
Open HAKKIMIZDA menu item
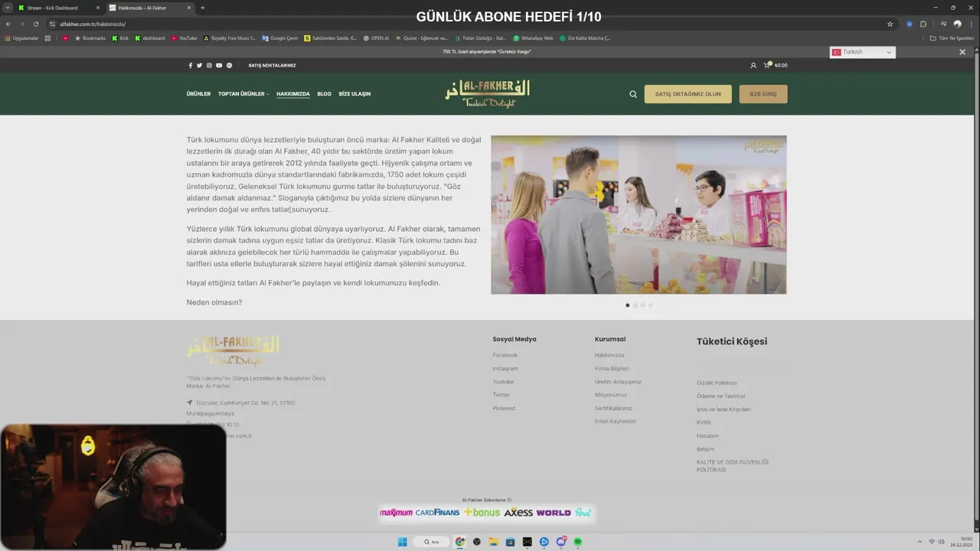(x=293, y=94)
